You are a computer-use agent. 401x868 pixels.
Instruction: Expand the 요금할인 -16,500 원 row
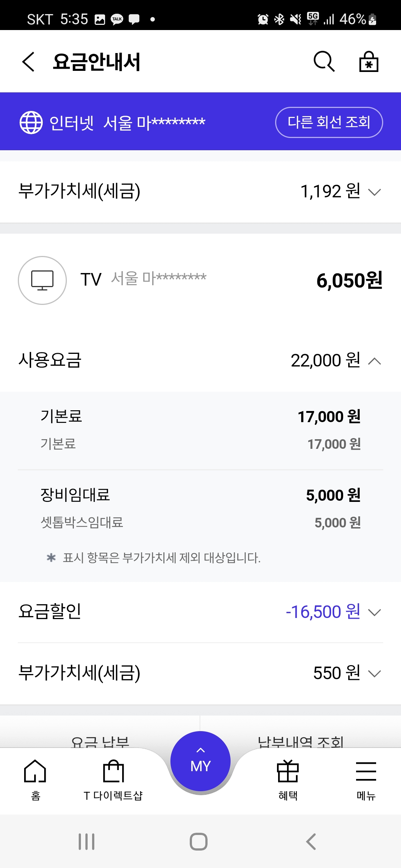374,612
